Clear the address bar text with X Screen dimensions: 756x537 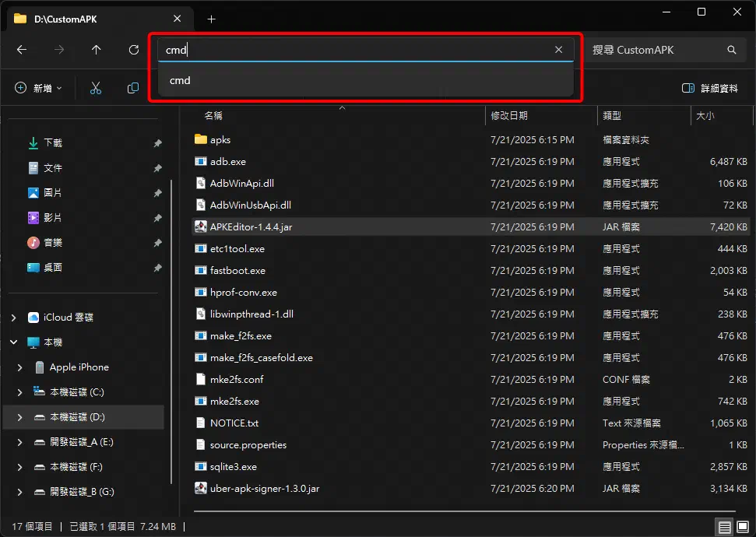tap(558, 50)
